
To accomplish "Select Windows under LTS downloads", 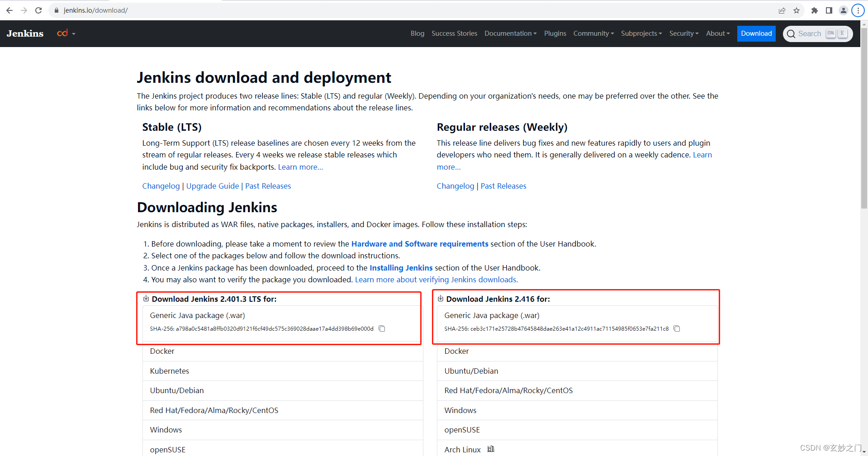I will 283,430.
